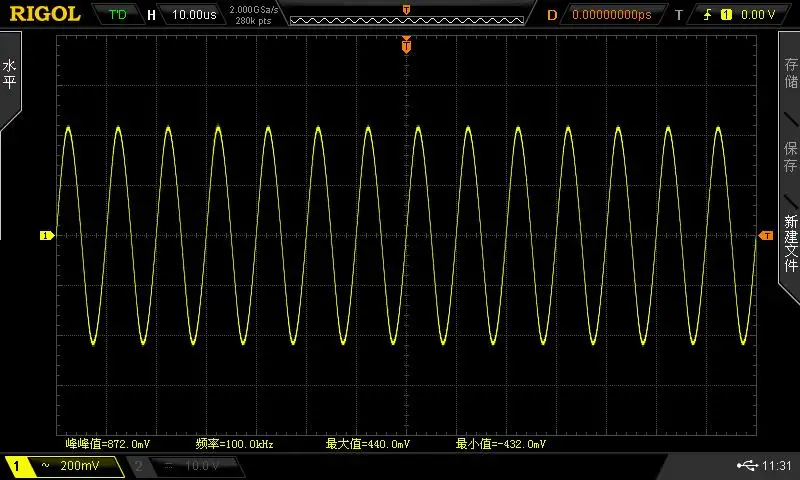Click the 10.00us timebase value
Screen dimensions: 800x480
(x=194, y=15)
